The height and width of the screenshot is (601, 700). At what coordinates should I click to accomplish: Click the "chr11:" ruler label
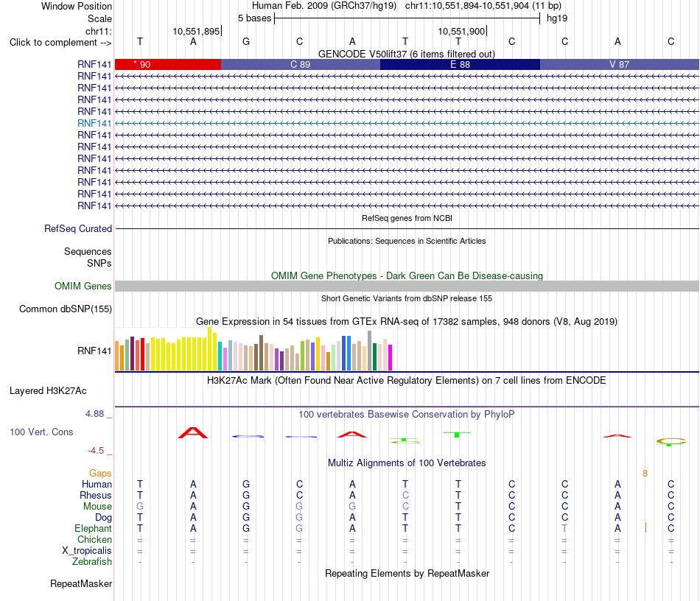[x=98, y=31]
